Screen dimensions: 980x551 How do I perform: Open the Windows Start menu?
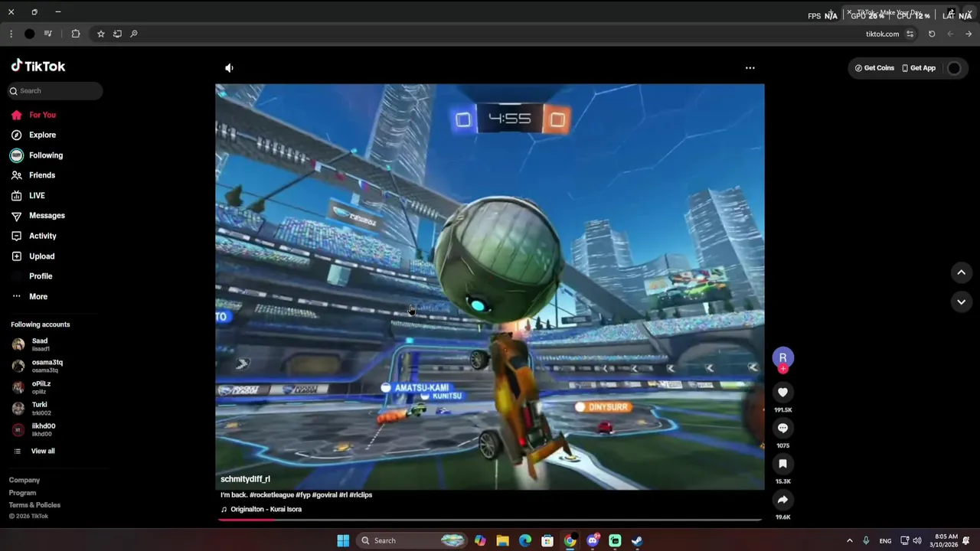[x=343, y=541]
